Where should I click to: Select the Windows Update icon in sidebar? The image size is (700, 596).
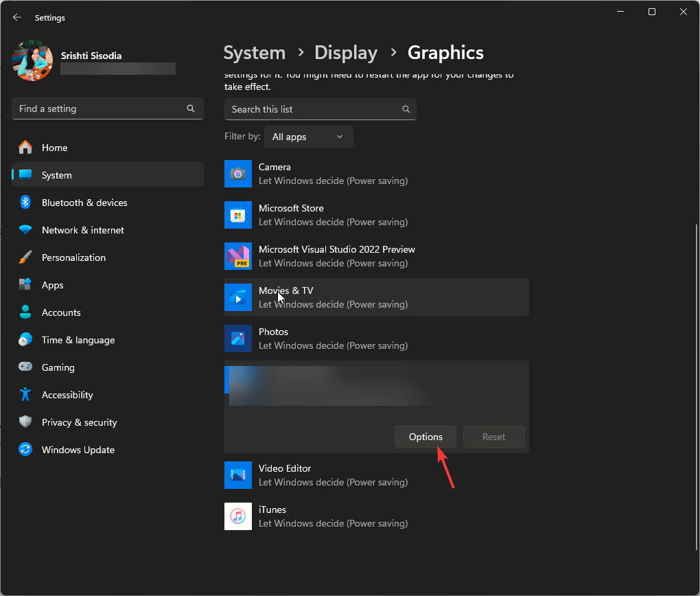(26, 450)
